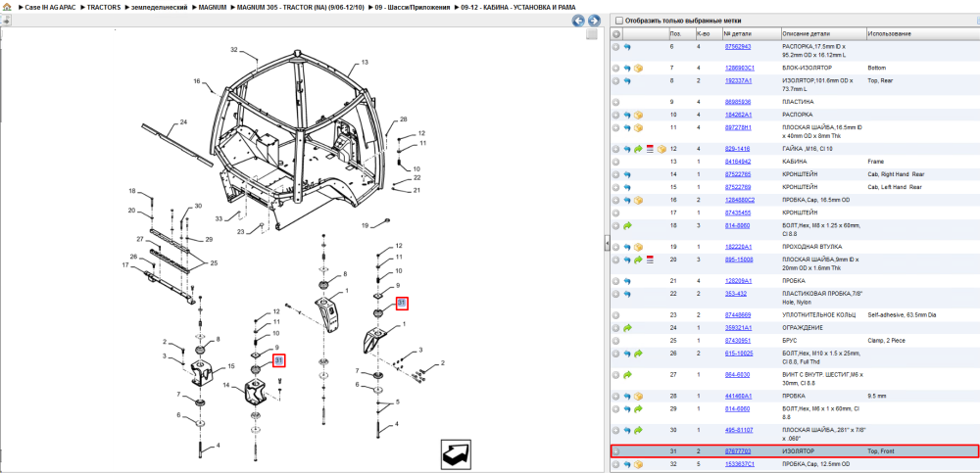The height and width of the screenshot is (473, 980).
Task: Open part number link 84164942
Action: click(x=738, y=162)
